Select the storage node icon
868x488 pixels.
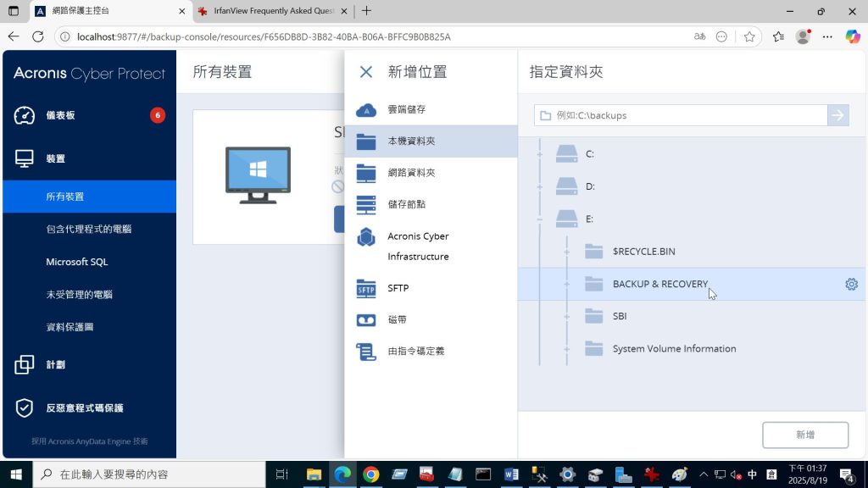pyautogui.click(x=366, y=204)
